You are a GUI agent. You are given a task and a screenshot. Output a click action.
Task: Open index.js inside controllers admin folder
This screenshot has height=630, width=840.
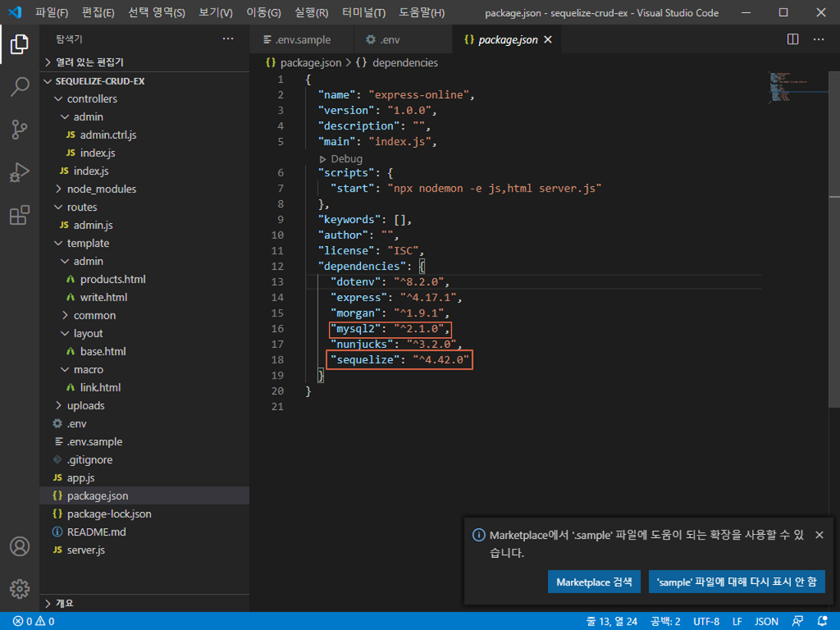[x=98, y=153]
